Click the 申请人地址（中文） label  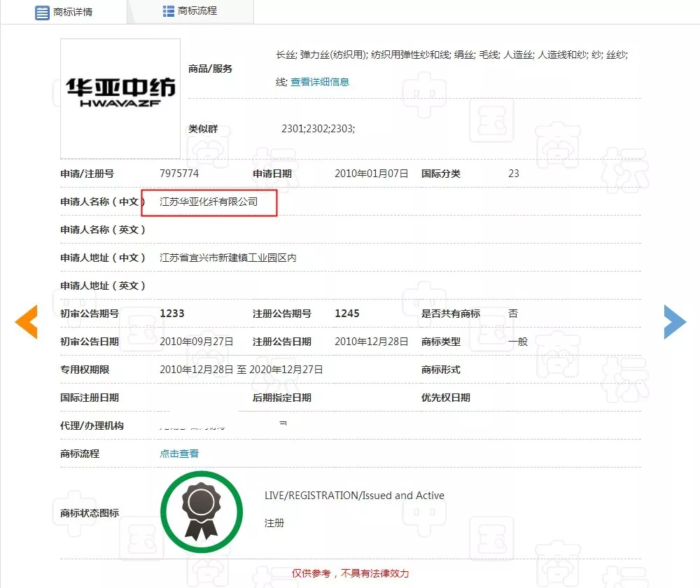tap(103, 258)
